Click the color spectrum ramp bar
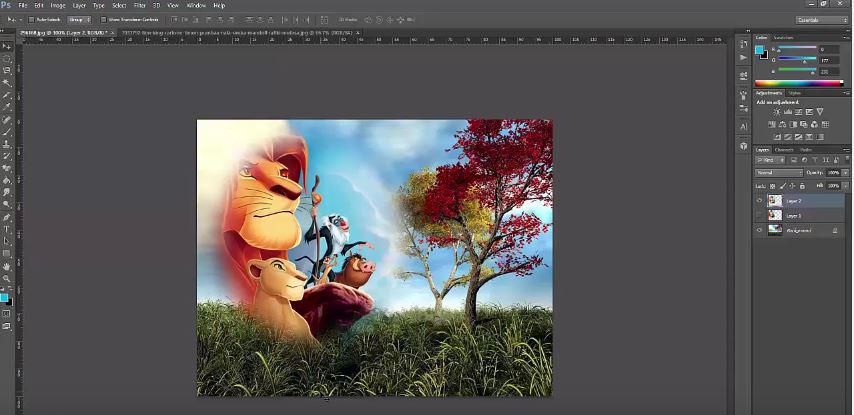The height and width of the screenshot is (415, 854). (799, 83)
